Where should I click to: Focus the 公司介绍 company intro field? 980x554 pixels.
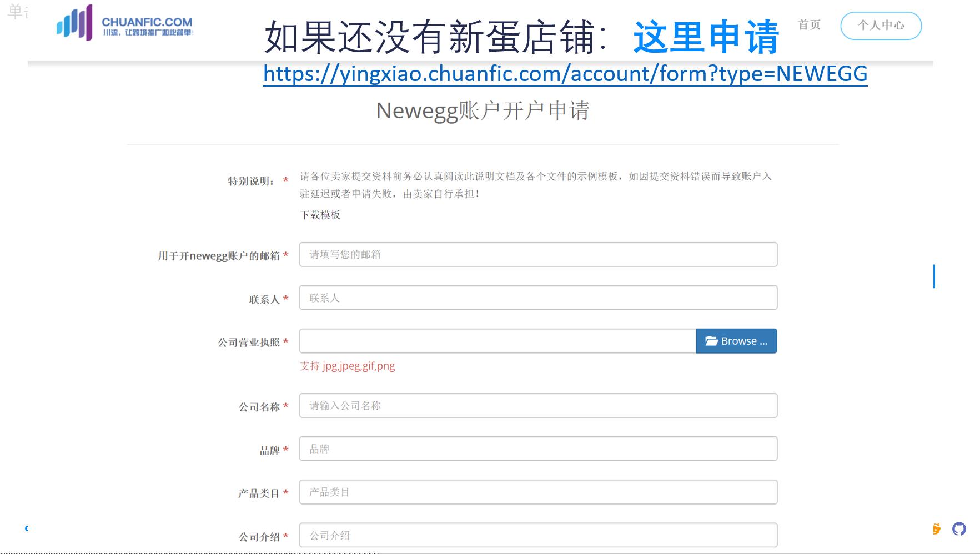[x=538, y=535]
